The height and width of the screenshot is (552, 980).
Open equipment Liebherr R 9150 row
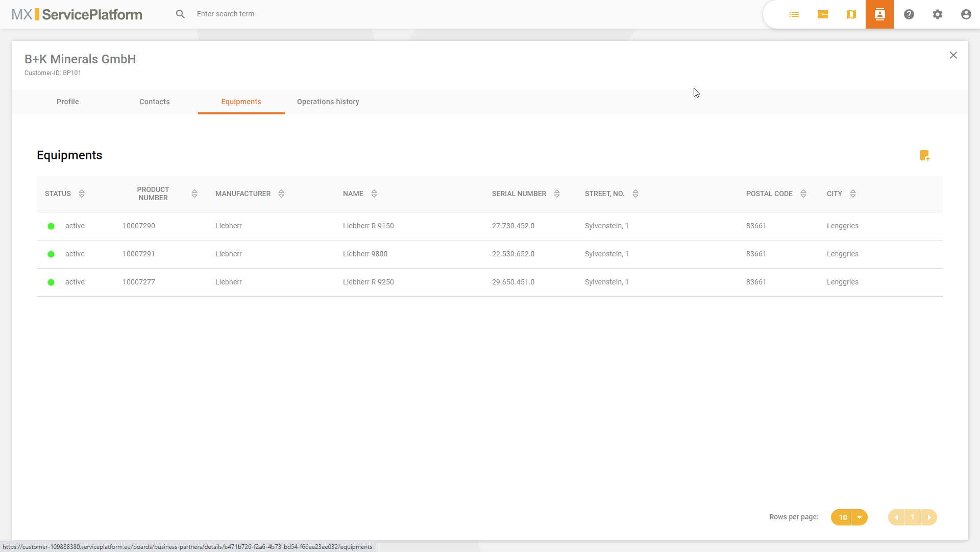click(x=490, y=226)
